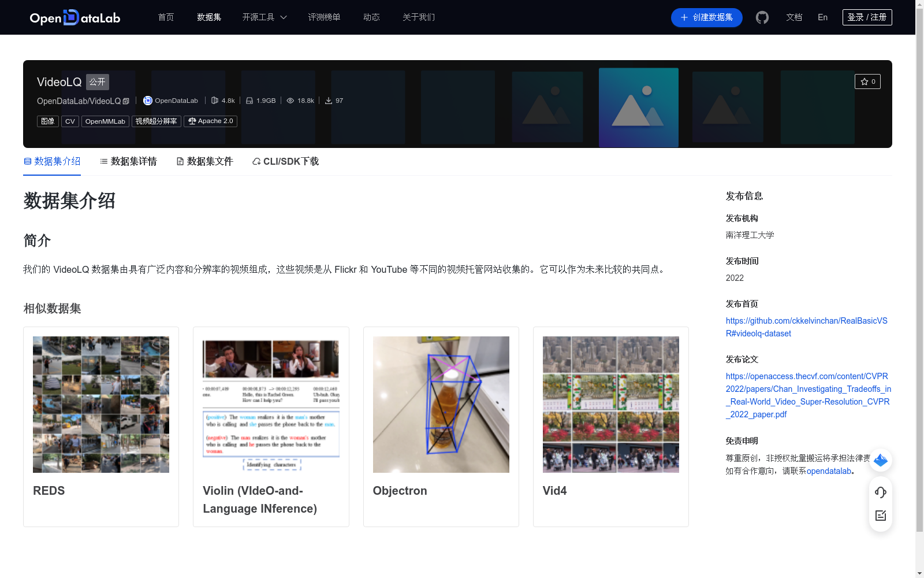Click the 1.9GB storage size icon
This screenshot has width=924, height=578.
click(249, 101)
